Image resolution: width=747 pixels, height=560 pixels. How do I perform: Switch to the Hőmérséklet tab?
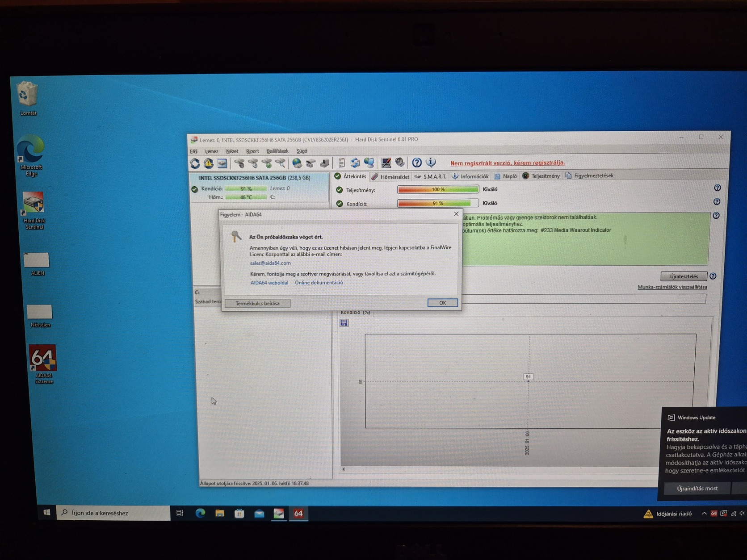click(390, 176)
